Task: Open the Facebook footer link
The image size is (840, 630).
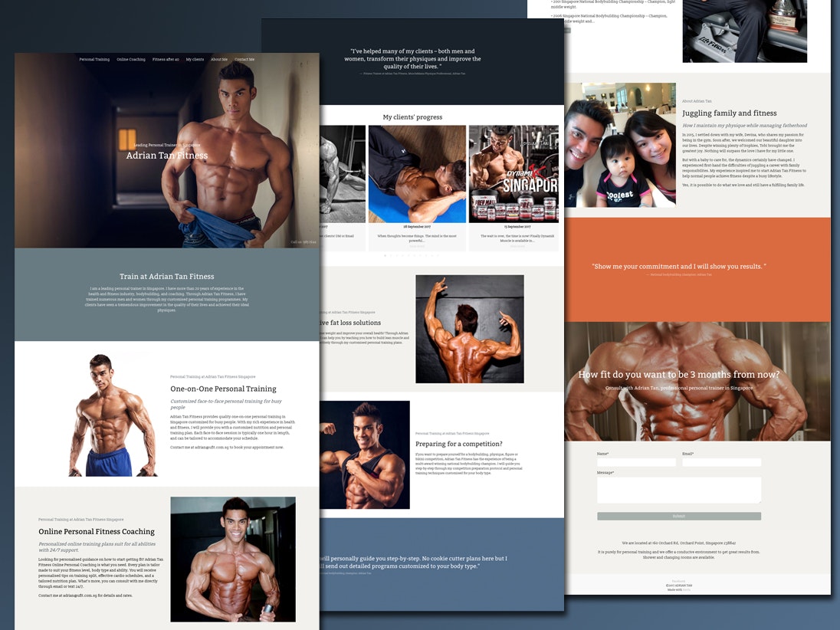Action: 678,581
